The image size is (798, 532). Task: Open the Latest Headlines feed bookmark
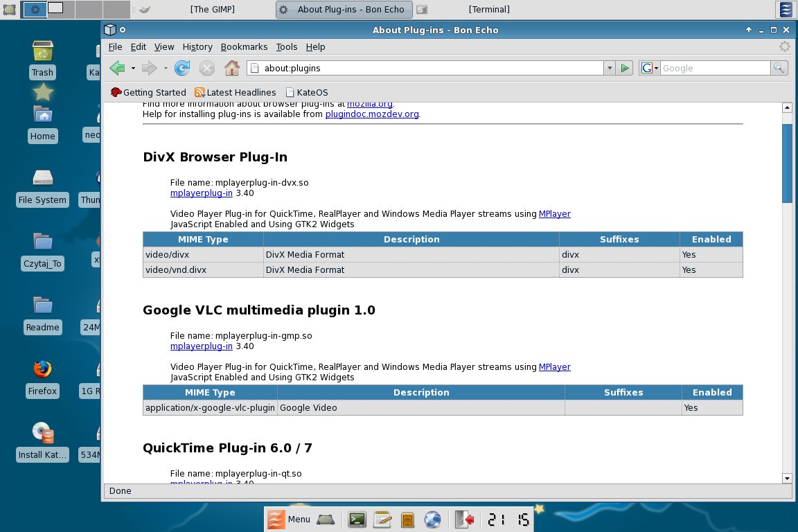[x=235, y=92]
